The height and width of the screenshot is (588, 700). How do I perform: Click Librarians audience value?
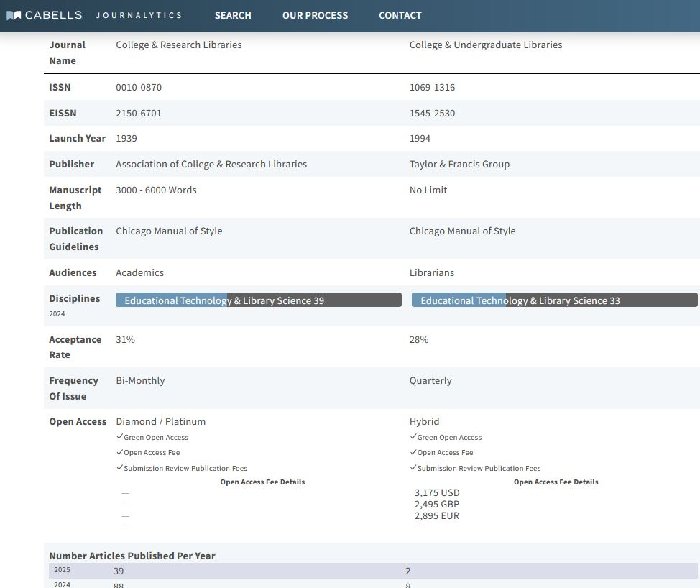(x=432, y=272)
